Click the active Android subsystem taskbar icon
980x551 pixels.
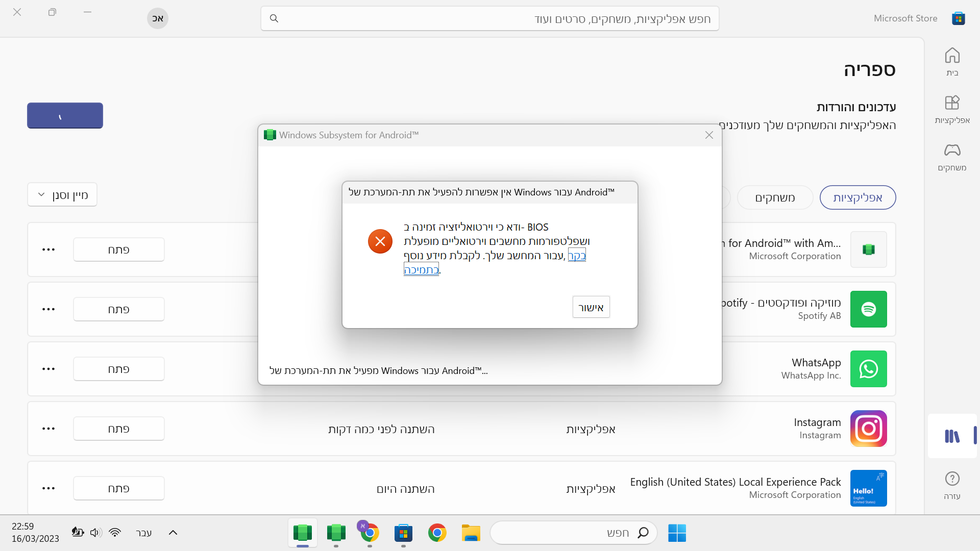click(x=302, y=533)
